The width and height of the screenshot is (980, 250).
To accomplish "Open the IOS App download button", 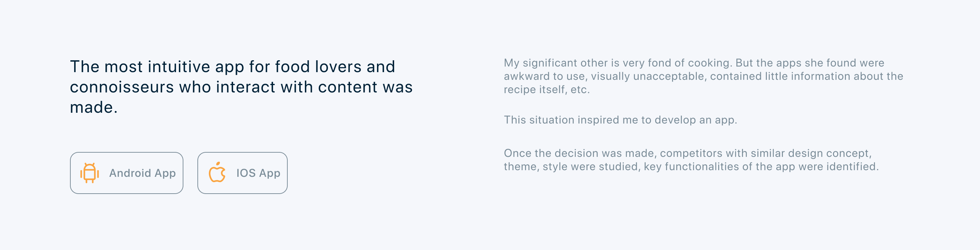I will point(242,173).
